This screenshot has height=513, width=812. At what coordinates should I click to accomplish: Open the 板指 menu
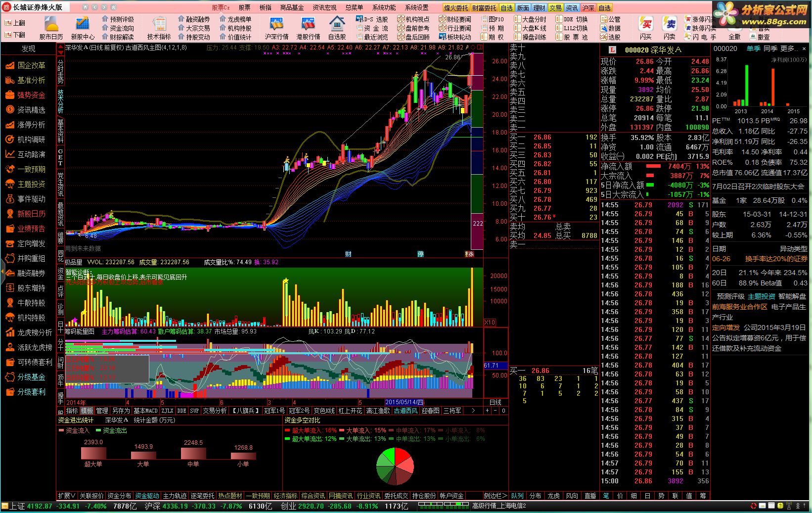click(x=265, y=7)
